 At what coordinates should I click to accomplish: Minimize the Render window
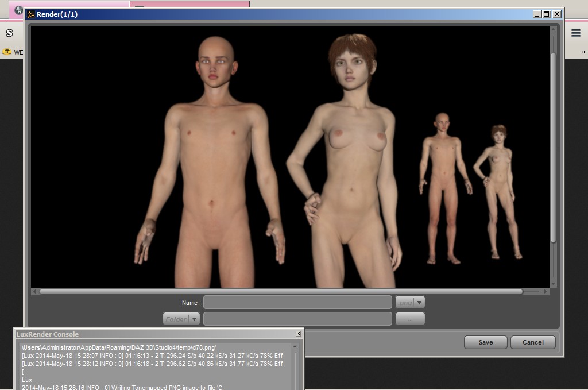537,14
